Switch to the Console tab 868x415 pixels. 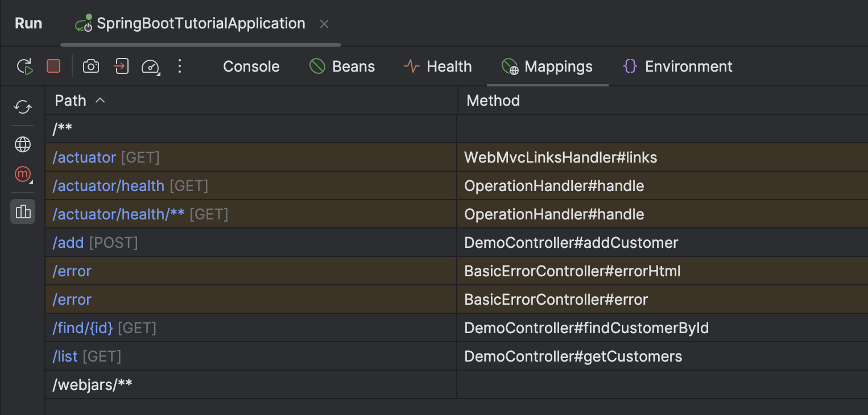point(251,66)
